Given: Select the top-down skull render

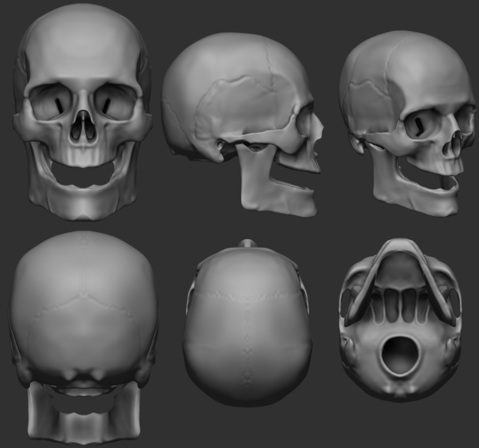Looking at the screenshot, I should 247,323.
